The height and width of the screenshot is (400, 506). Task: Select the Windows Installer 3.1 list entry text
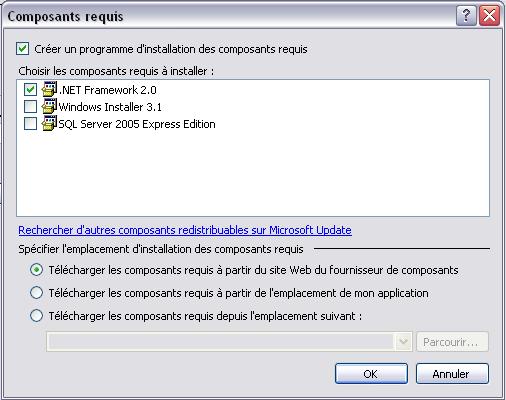(x=110, y=107)
